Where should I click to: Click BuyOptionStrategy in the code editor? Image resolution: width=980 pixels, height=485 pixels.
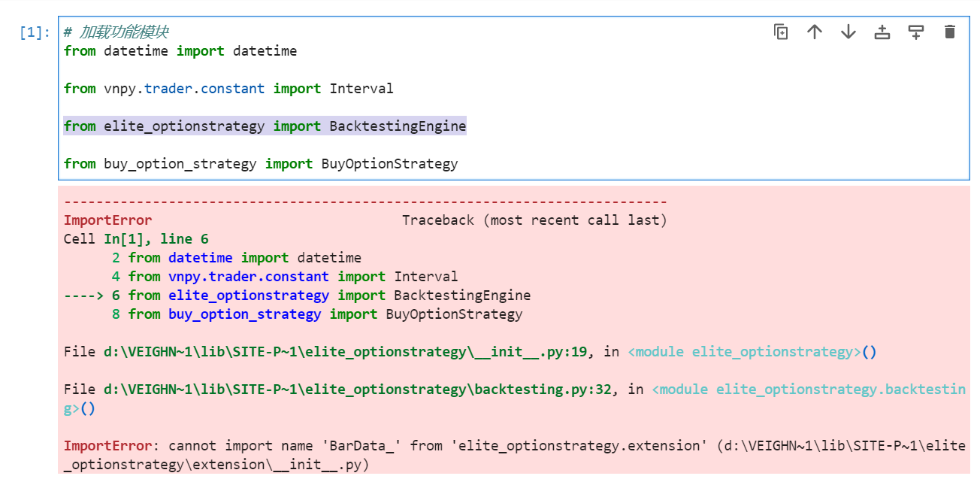click(389, 164)
